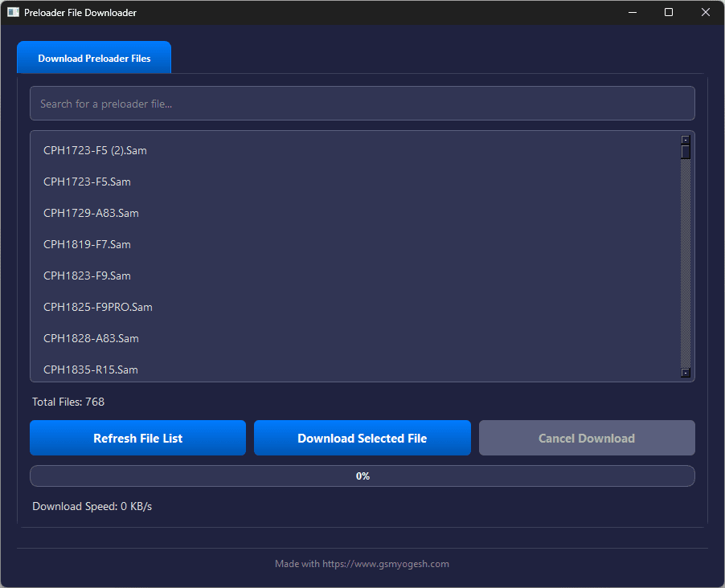Select CPH1819-F7.Sam file entry

(x=355, y=244)
